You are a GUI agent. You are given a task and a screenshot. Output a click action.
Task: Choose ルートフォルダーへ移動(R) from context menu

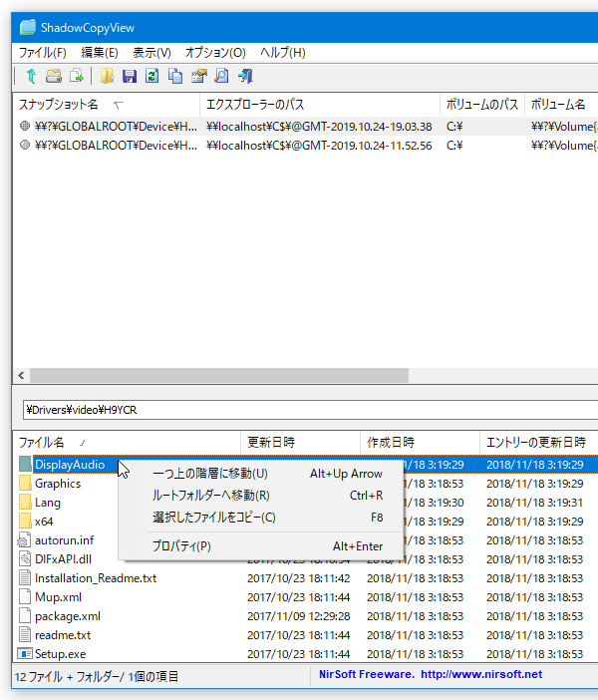click(261, 496)
